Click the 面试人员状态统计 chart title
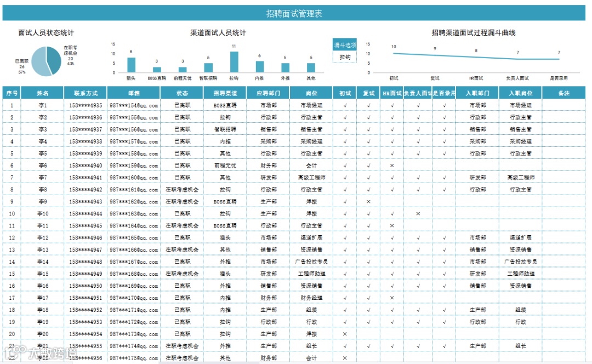 46,33
